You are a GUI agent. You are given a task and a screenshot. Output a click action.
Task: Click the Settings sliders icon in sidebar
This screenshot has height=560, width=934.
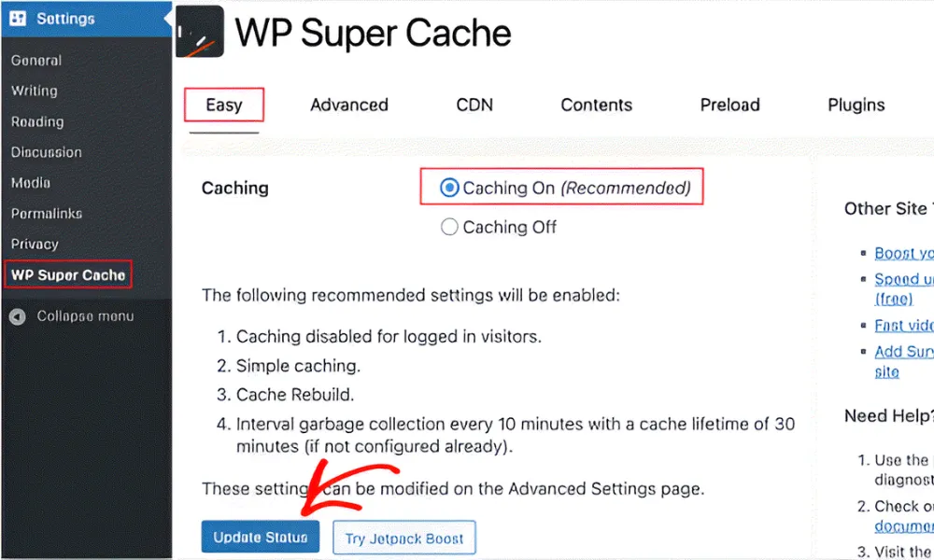(x=18, y=19)
